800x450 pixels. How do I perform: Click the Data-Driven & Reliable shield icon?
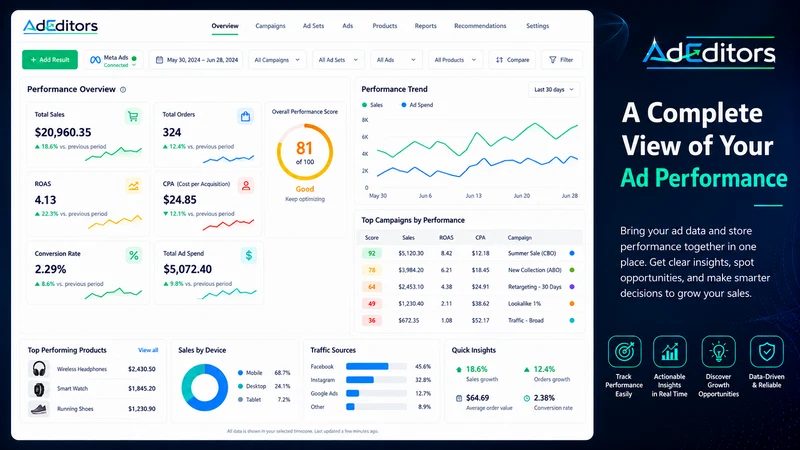tap(766, 352)
